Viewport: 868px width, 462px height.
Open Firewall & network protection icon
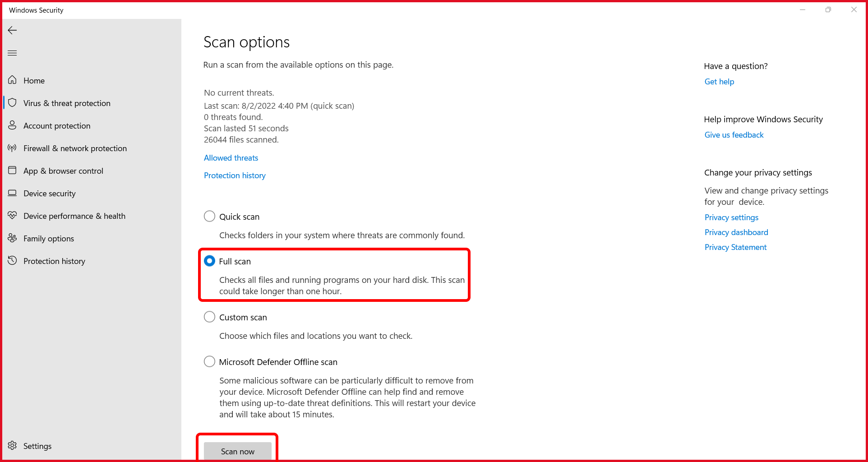(x=12, y=148)
